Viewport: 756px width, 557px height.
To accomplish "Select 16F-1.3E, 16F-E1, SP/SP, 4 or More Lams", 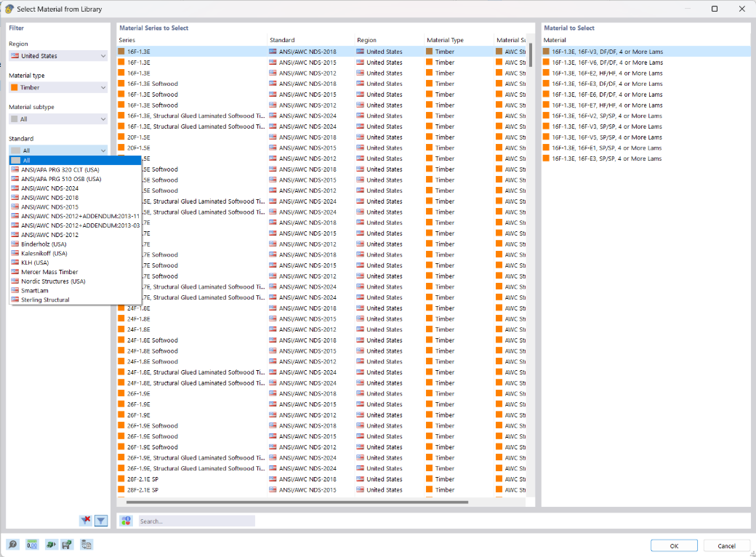I will [646, 148].
